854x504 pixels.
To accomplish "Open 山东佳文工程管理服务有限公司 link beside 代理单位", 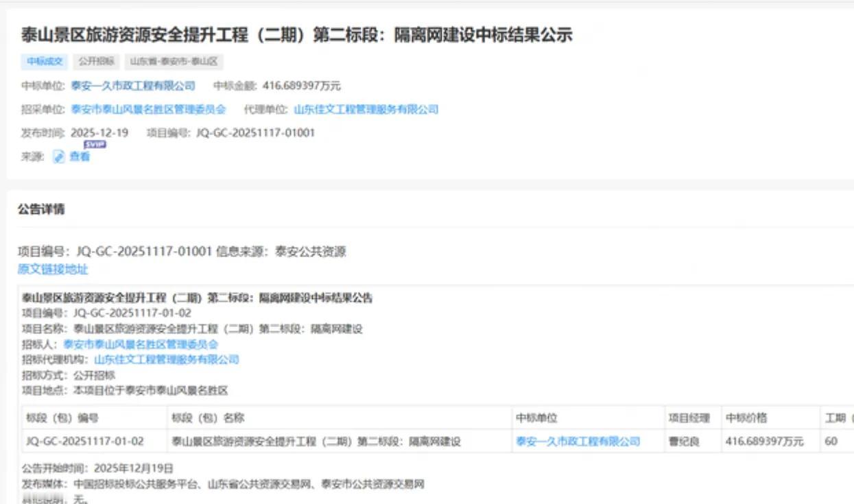I will [366, 109].
